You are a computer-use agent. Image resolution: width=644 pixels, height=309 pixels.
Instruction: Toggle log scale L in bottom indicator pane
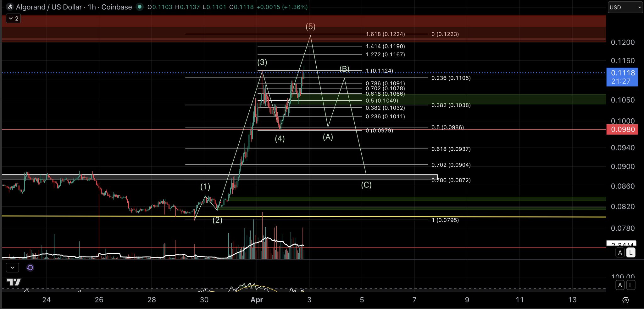click(630, 285)
